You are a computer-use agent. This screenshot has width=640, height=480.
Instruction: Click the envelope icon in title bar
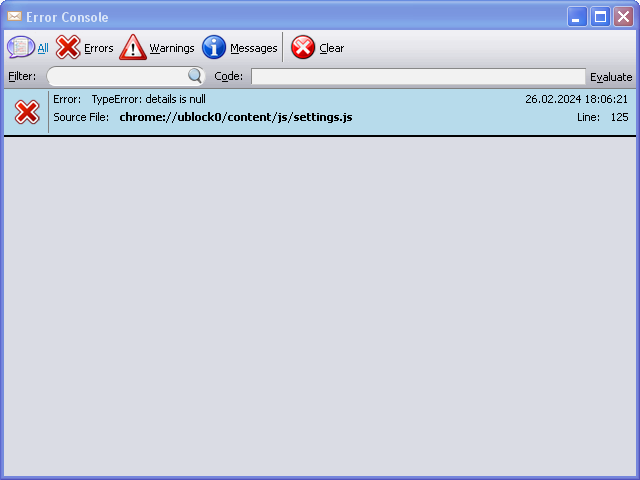pos(14,16)
